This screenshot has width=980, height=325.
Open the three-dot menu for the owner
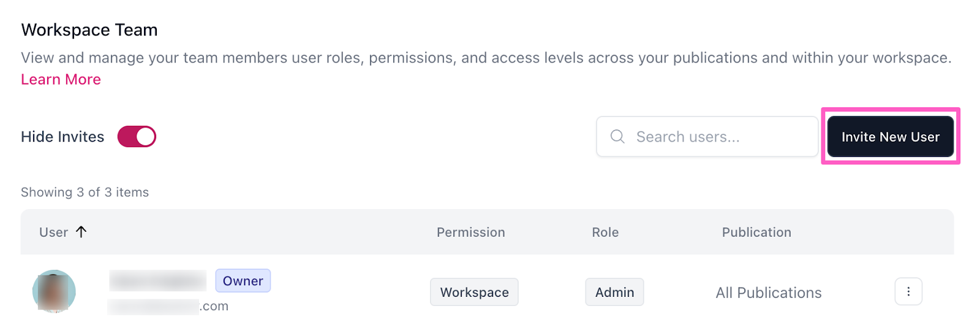[x=908, y=292]
